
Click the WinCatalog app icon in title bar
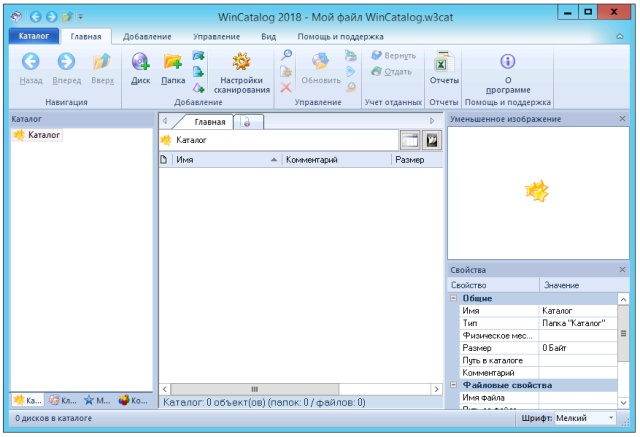point(16,17)
